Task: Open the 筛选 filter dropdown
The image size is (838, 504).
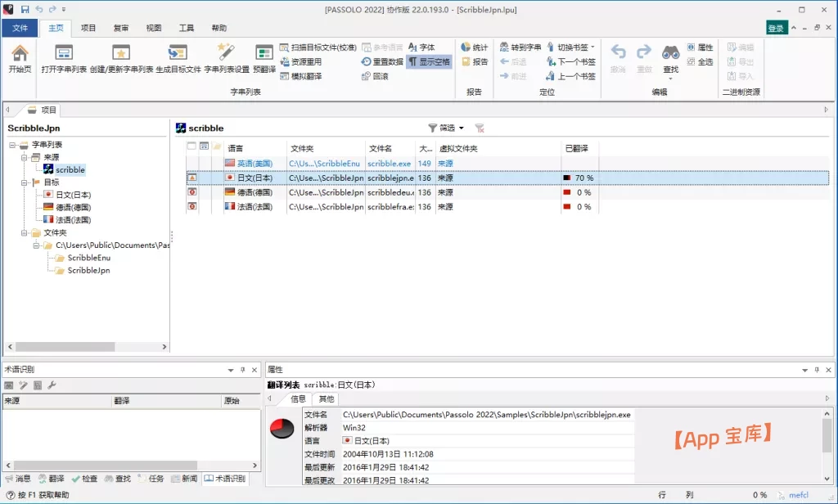Action: pyautogui.click(x=447, y=128)
